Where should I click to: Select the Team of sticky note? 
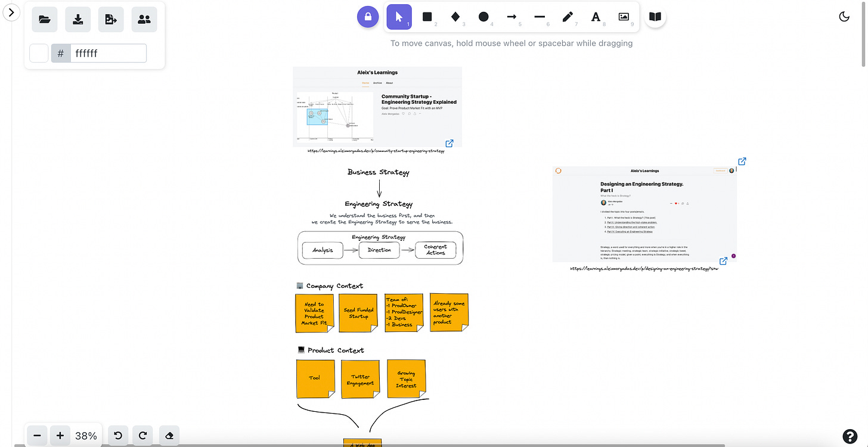(404, 312)
